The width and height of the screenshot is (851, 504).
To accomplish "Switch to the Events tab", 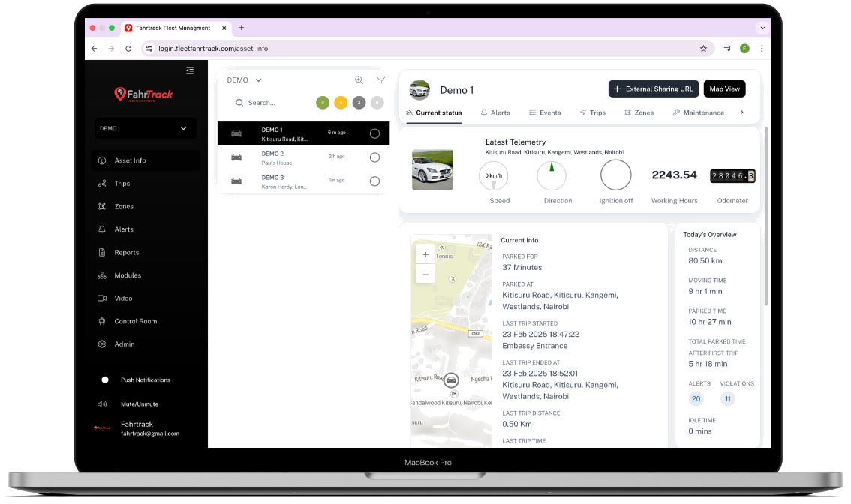I will pyautogui.click(x=545, y=112).
